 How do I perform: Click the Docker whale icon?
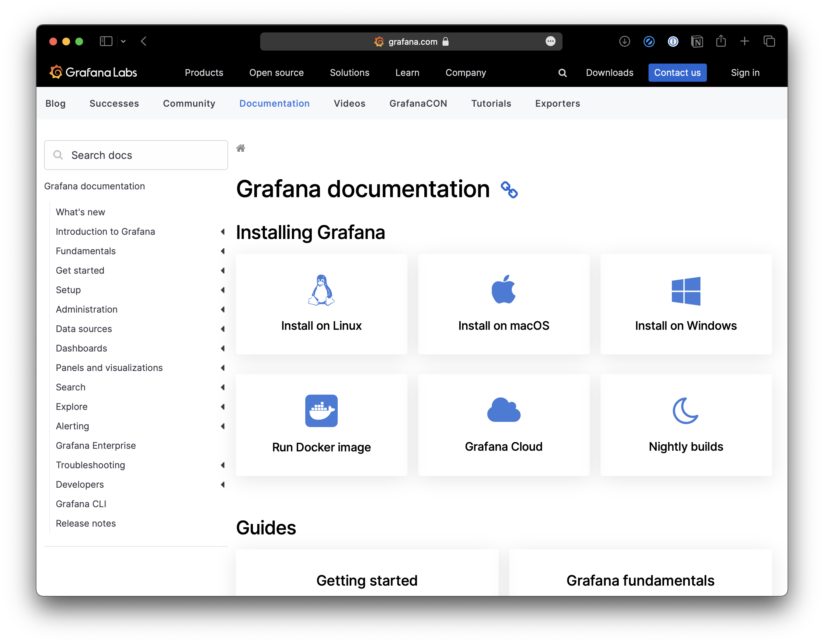(321, 411)
